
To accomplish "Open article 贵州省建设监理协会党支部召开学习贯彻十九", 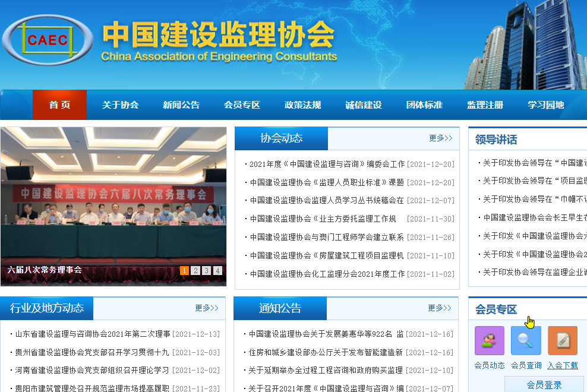I will 92,352.
